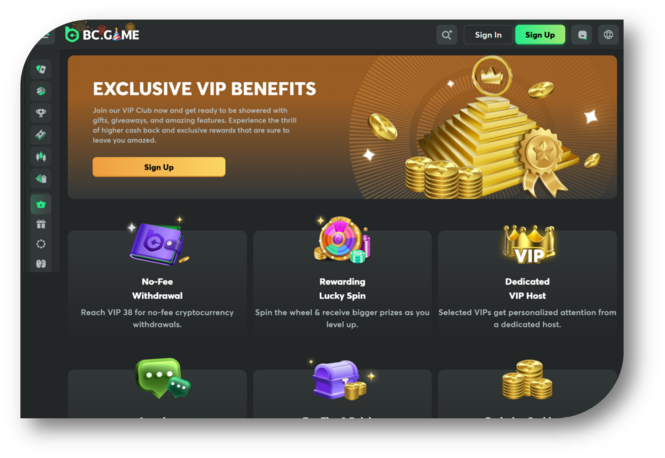Click the orange Sign Up banner button
This screenshot has height=458, width=665.
tap(159, 167)
